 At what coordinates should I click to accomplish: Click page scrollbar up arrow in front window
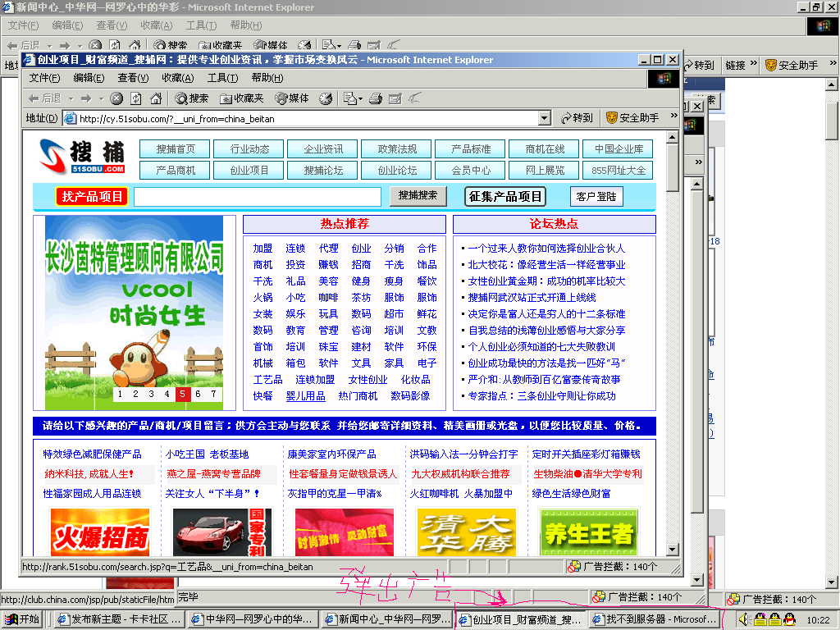pyautogui.click(x=673, y=138)
